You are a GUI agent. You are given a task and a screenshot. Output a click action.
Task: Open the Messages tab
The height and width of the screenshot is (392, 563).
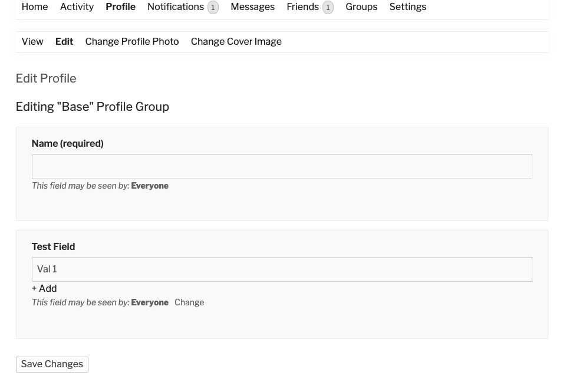pos(252,7)
